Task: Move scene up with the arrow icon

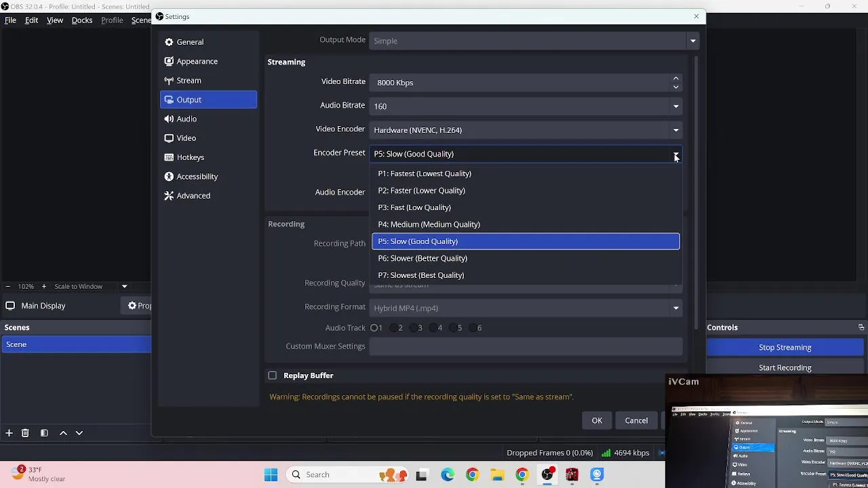Action: click(63, 432)
